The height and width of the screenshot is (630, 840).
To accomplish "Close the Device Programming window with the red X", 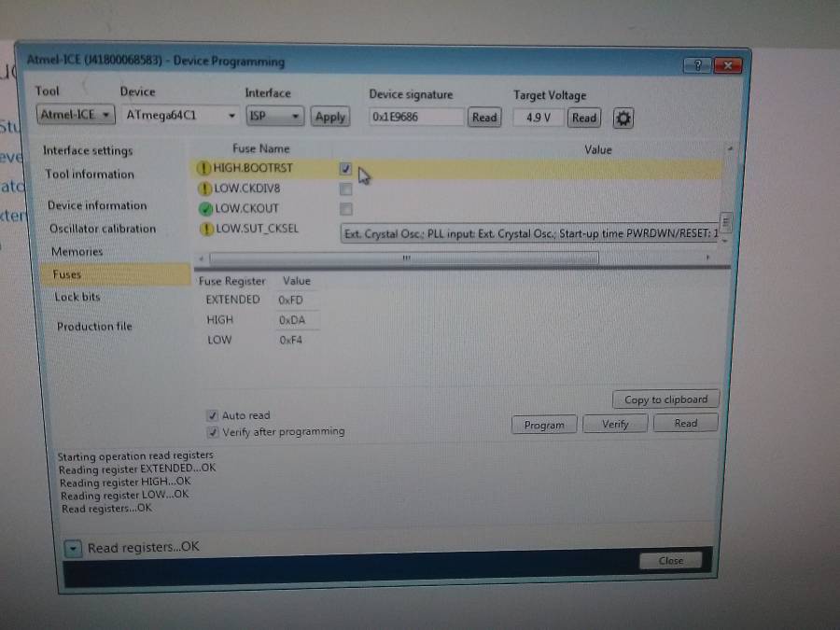I will (x=728, y=66).
